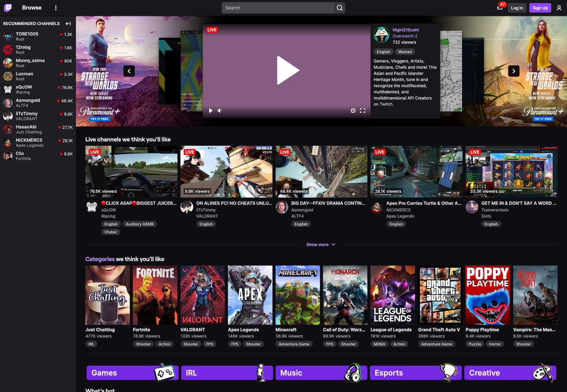Open the three-dot more options menu

[56, 8]
